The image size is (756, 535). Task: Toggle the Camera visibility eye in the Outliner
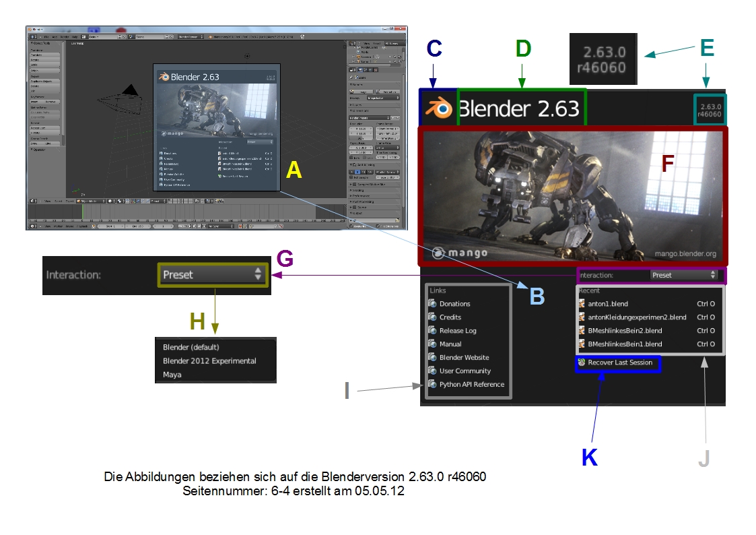point(390,57)
